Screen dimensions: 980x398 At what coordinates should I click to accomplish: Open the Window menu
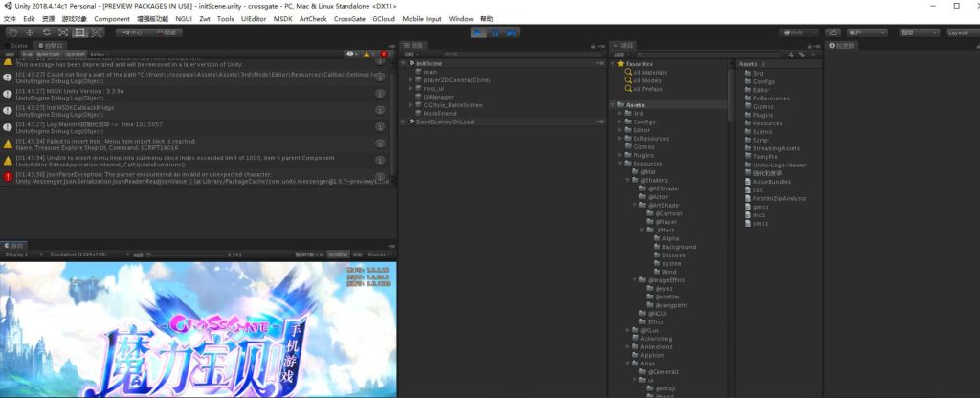460,19
